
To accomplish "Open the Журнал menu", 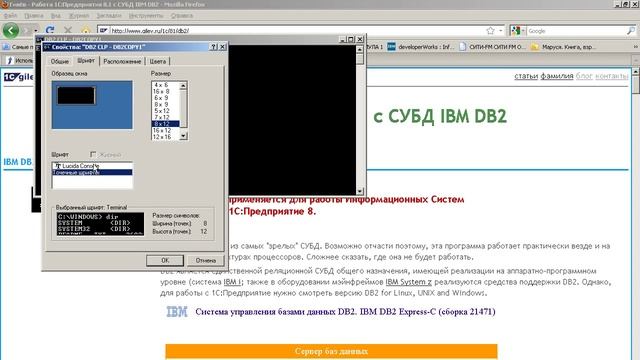I will tap(79, 16).
